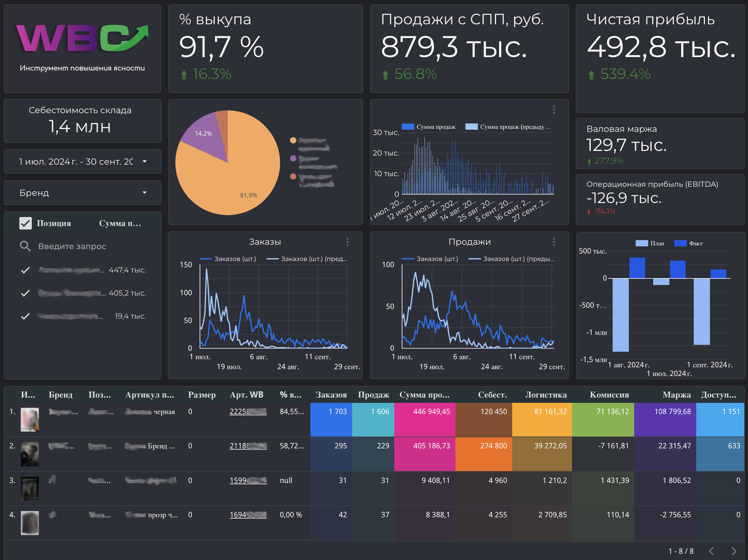
Task: Expand the Бренд filter dropdown
Action: [x=82, y=193]
